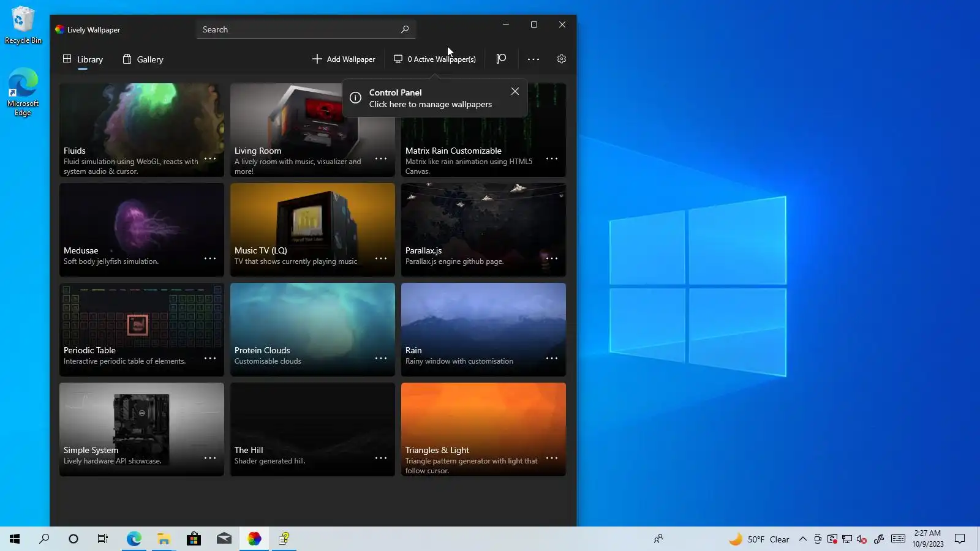Open the three-dot overflow menu in the toolbar
Image resolution: width=980 pixels, height=551 pixels.
click(533, 59)
